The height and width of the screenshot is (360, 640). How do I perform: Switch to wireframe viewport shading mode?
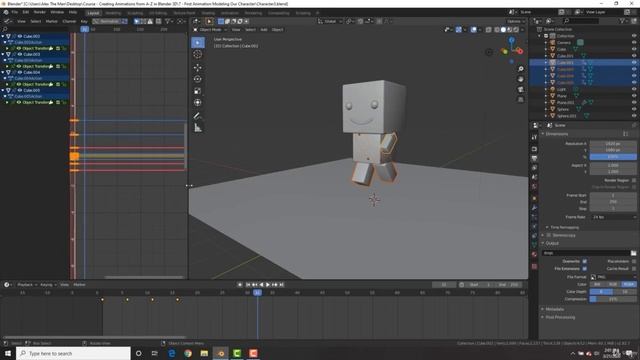coord(497,29)
